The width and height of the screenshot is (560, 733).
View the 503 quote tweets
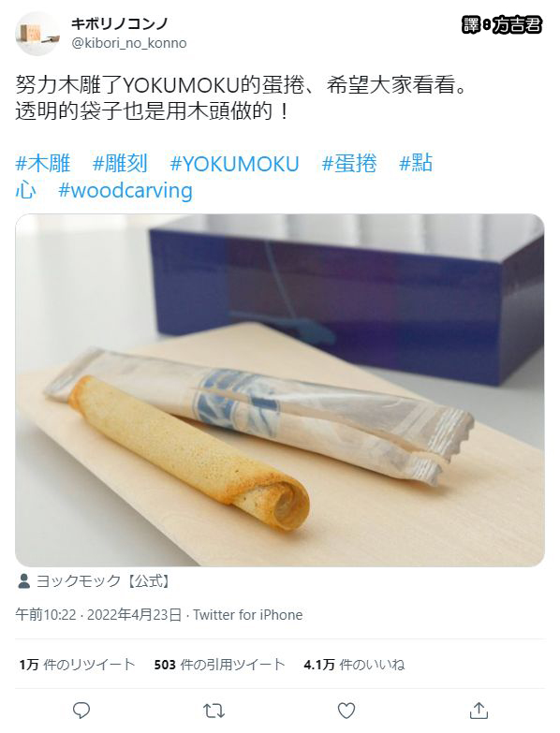coord(220,665)
